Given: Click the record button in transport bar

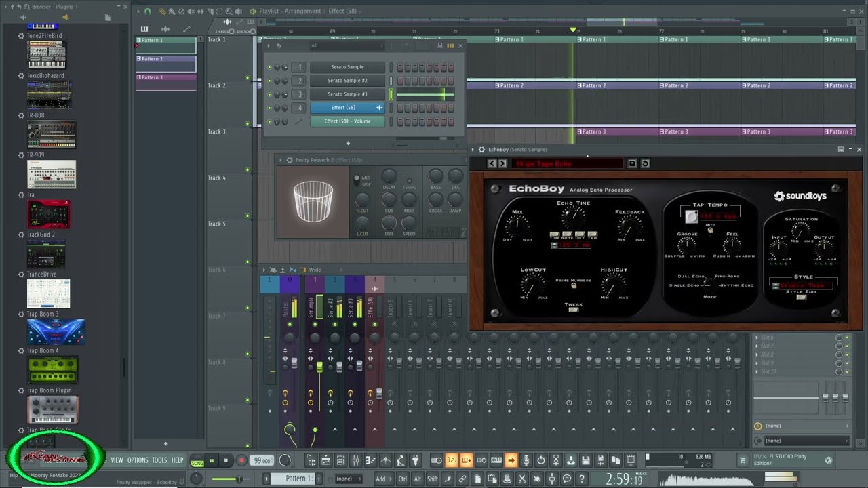Looking at the screenshot, I should (x=241, y=461).
